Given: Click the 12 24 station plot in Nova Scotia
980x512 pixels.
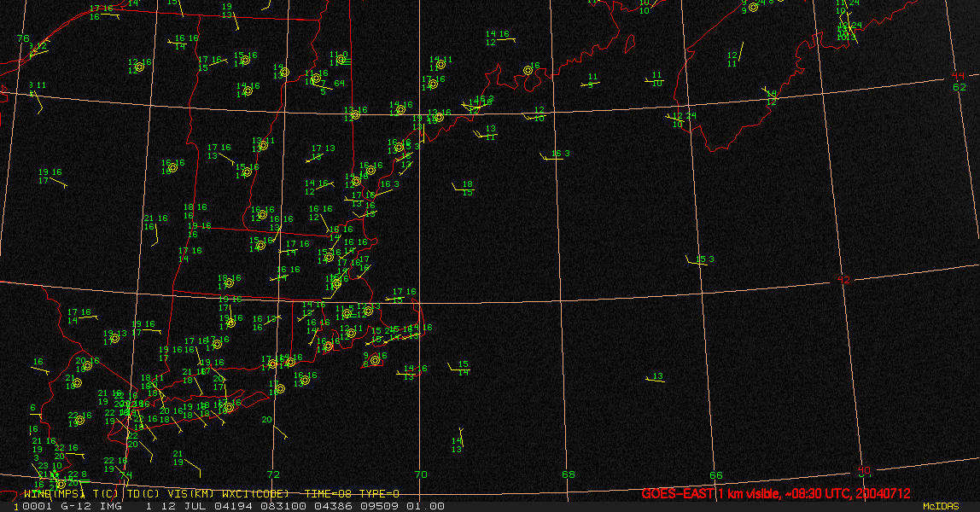Looking at the screenshot, I should click(x=681, y=119).
